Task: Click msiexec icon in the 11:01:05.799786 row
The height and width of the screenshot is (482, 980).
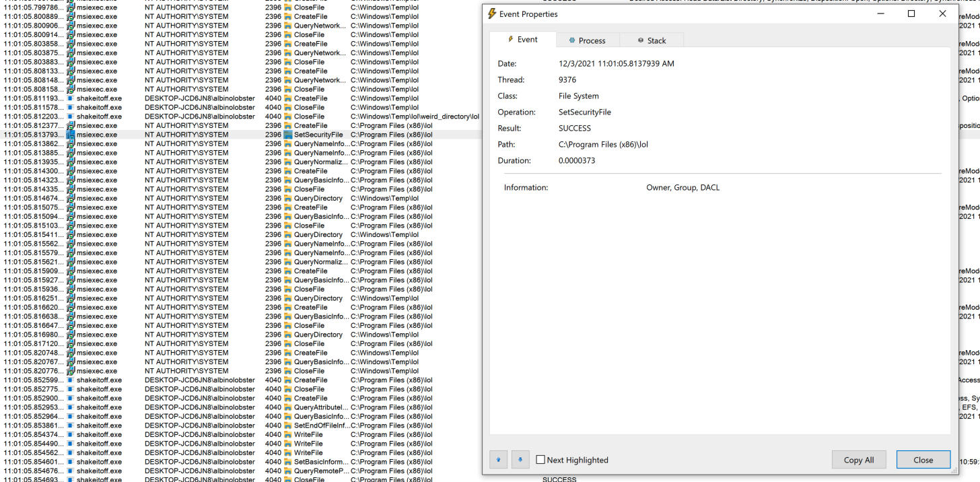Action: (71, 7)
